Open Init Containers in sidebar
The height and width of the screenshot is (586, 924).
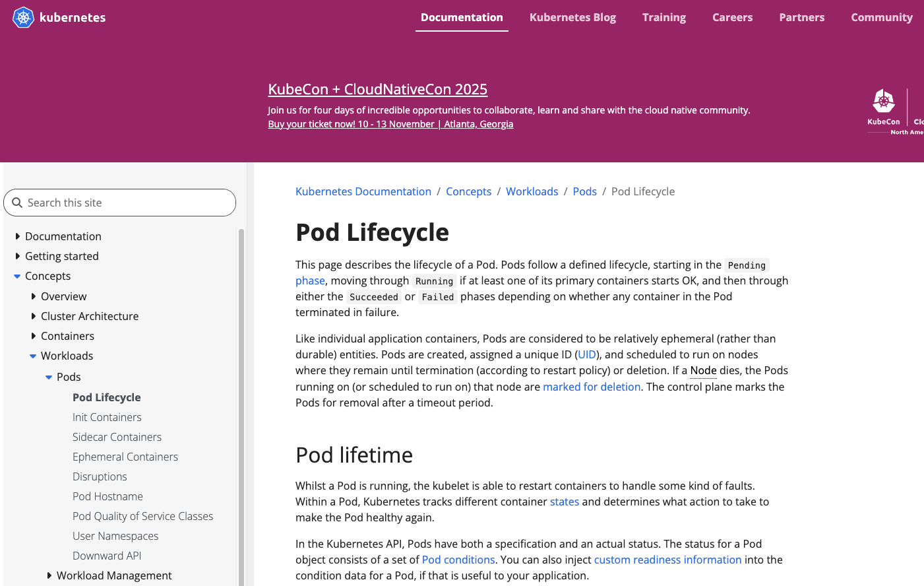pyautogui.click(x=107, y=417)
